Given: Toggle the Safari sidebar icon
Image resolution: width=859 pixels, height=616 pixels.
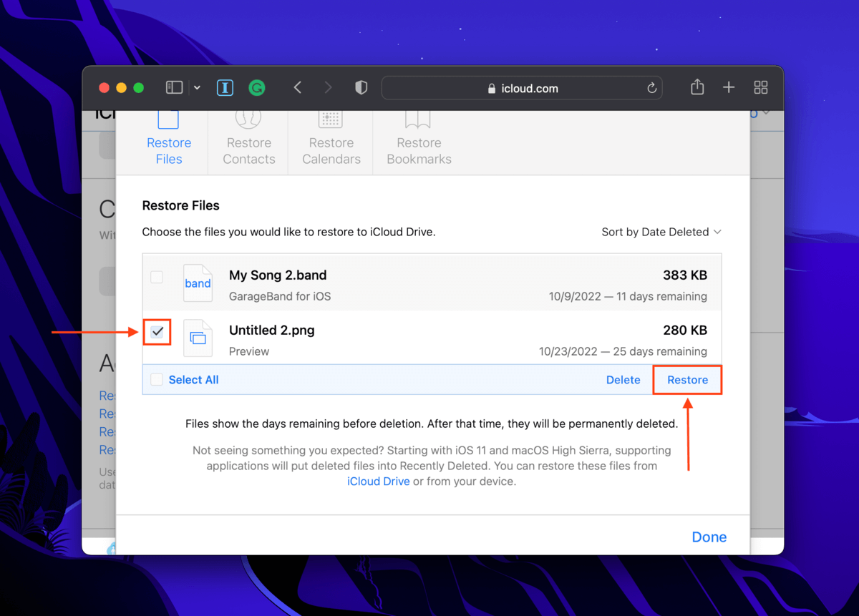Looking at the screenshot, I should coord(174,87).
